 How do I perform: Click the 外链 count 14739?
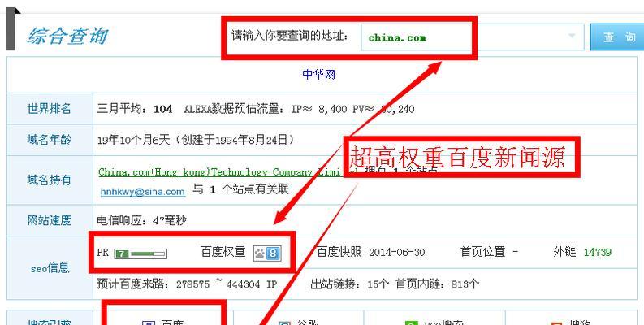click(598, 252)
